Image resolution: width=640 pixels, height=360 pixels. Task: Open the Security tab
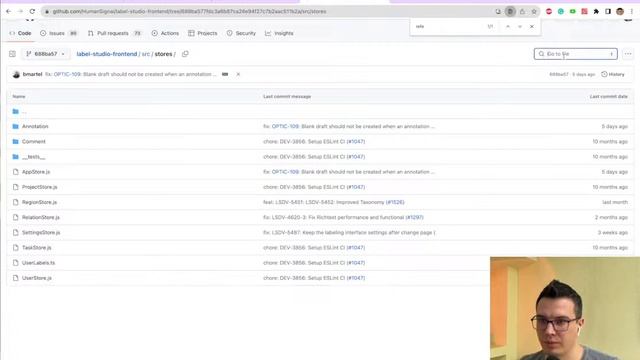click(x=241, y=33)
